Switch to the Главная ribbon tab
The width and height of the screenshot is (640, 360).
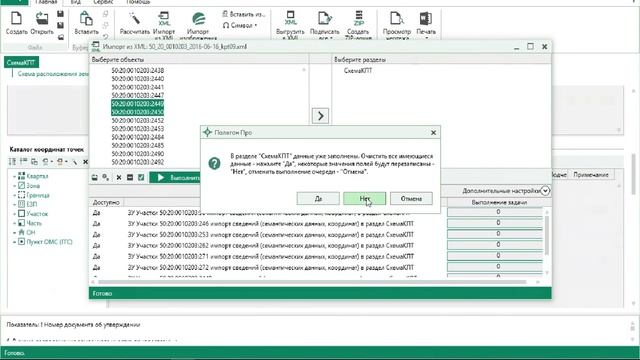click(46, 2)
